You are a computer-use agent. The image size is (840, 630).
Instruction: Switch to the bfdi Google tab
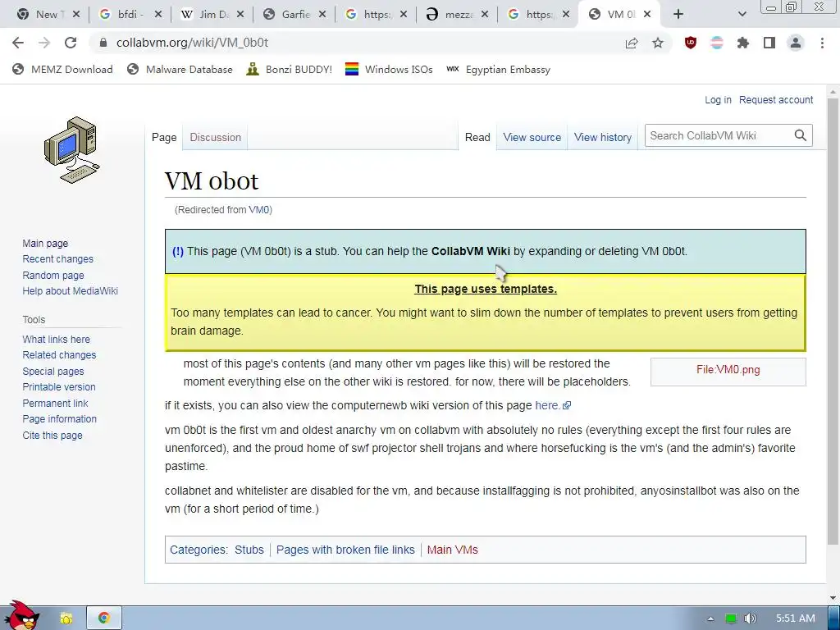pyautogui.click(x=129, y=15)
